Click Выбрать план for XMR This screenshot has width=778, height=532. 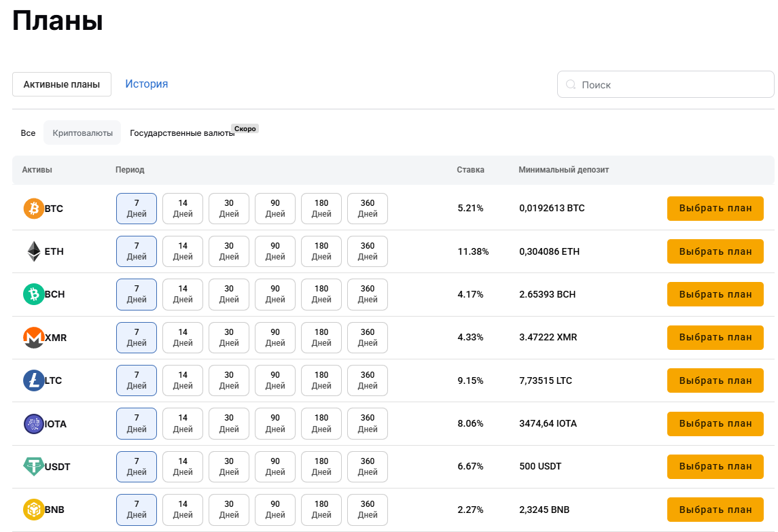pyautogui.click(x=715, y=338)
